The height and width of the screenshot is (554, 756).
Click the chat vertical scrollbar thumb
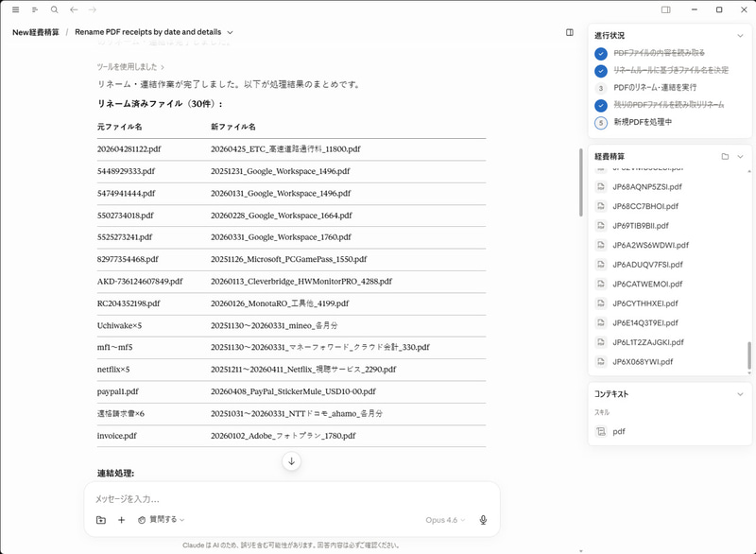click(x=581, y=182)
